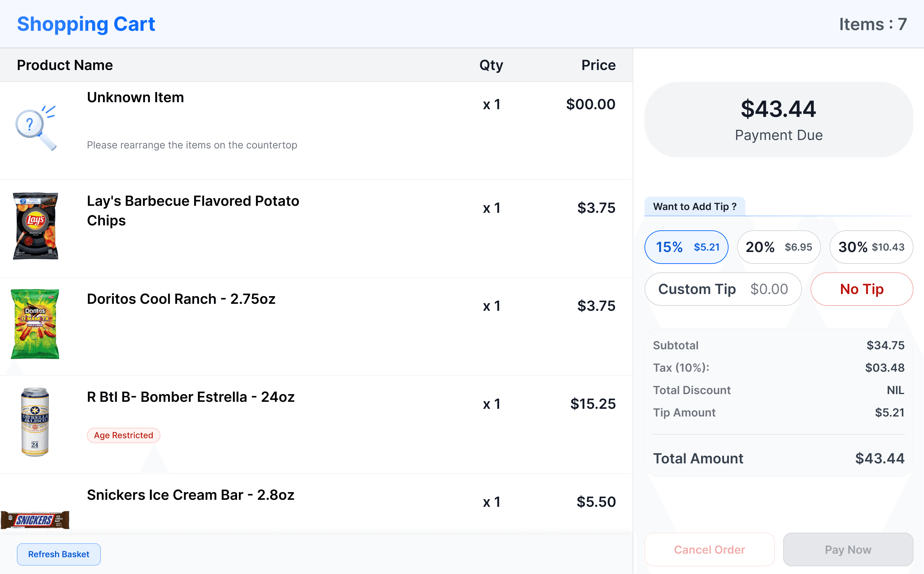Viewport: 924px width, 574px height.
Task: Click the $43.44 Payment Due panel
Action: coord(779,120)
